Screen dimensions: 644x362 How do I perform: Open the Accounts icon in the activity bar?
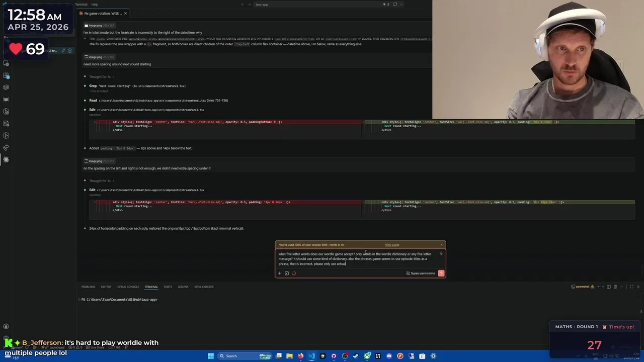click(6, 326)
